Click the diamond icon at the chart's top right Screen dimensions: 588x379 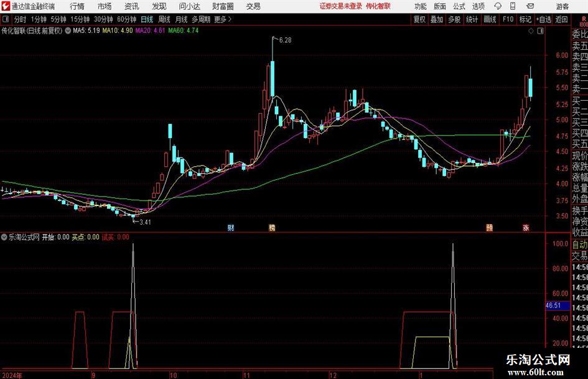pyautogui.click(x=531, y=31)
